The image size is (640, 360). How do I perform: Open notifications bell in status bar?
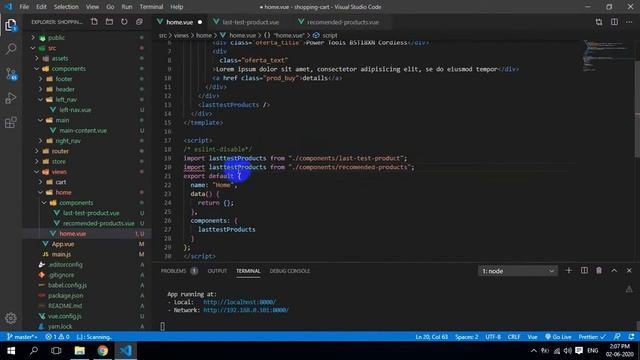(631, 337)
